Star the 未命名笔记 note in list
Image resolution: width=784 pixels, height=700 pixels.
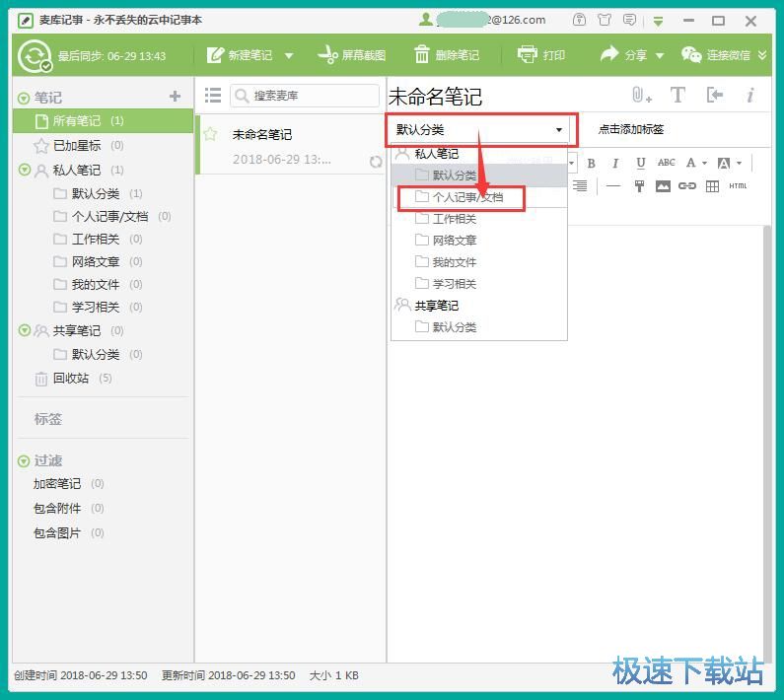(210, 134)
